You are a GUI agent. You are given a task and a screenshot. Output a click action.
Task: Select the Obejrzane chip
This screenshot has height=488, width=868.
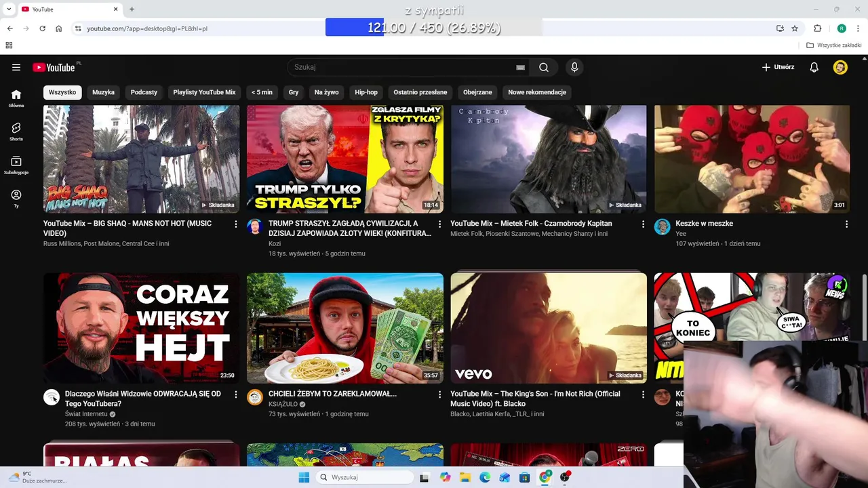(x=477, y=92)
